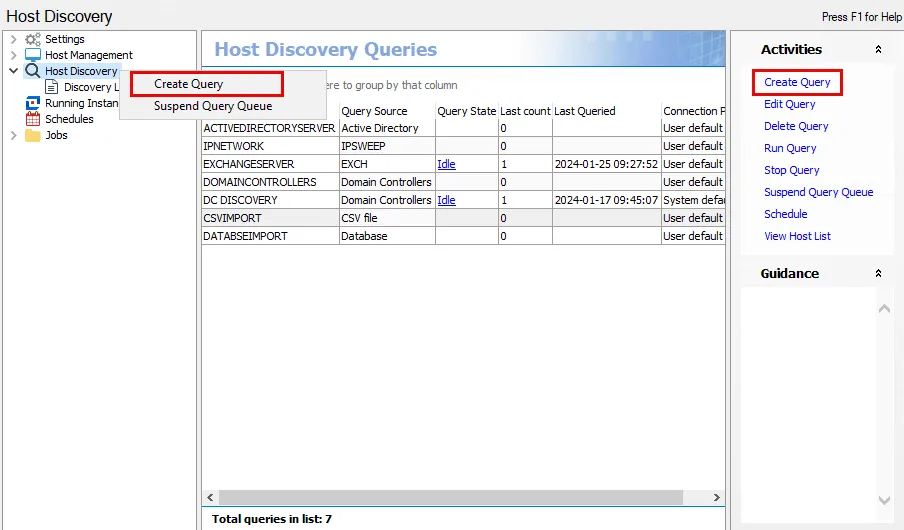Collapse the Host Discovery tree node
Image resolution: width=904 pixels, height=530 pixels.
click(x=14, y=71)
